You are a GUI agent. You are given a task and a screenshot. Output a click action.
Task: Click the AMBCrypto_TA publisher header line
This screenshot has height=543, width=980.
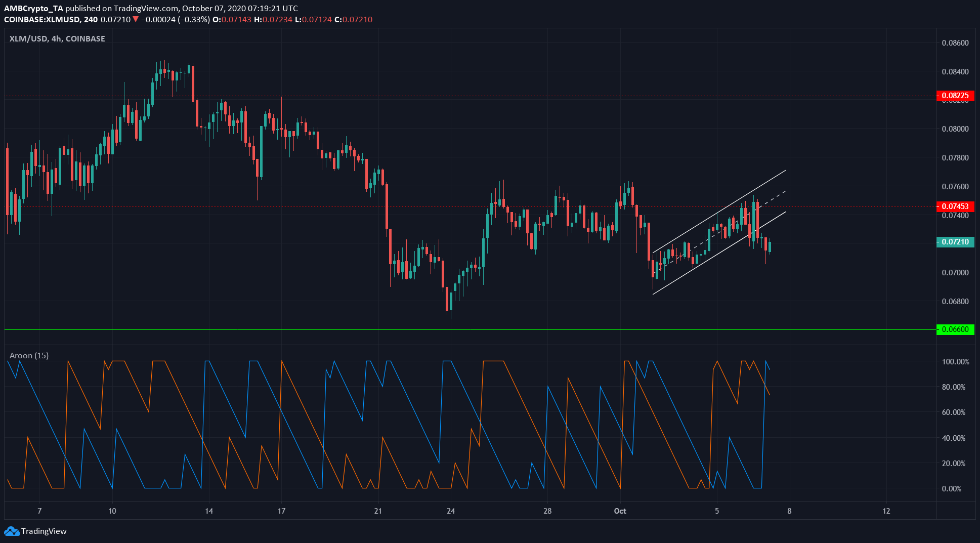(151, 8)
